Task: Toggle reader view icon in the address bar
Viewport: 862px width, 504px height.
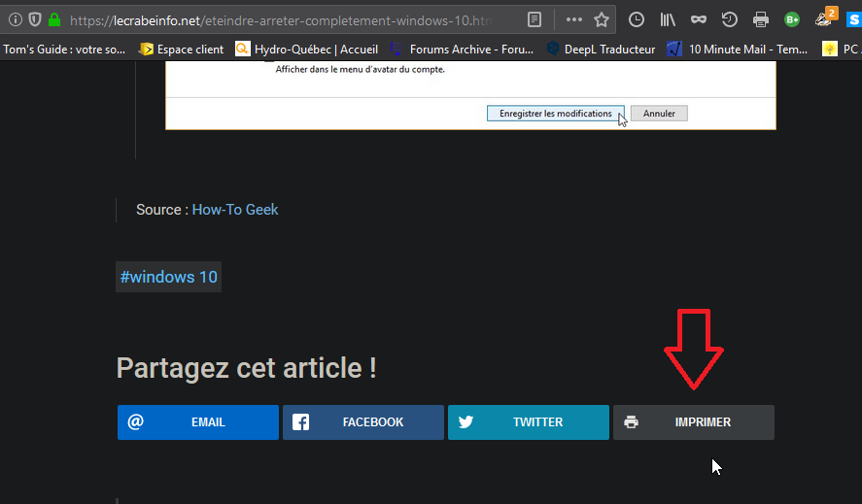Action: click(x=534, y=20)
